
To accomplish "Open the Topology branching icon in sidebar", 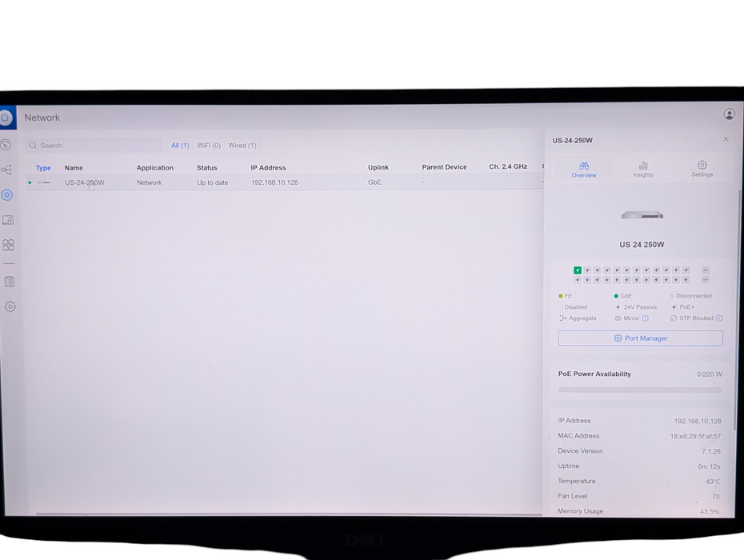I will coord(6,170).
